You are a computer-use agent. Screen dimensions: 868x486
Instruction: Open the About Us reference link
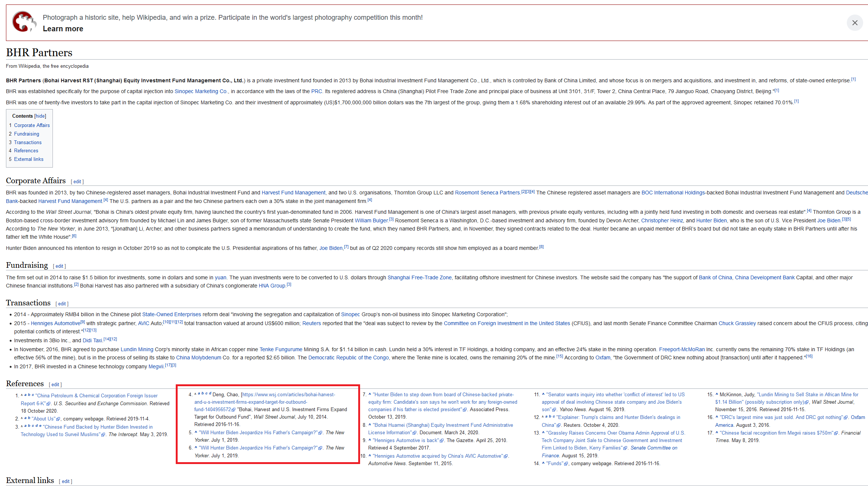point(44,419)
